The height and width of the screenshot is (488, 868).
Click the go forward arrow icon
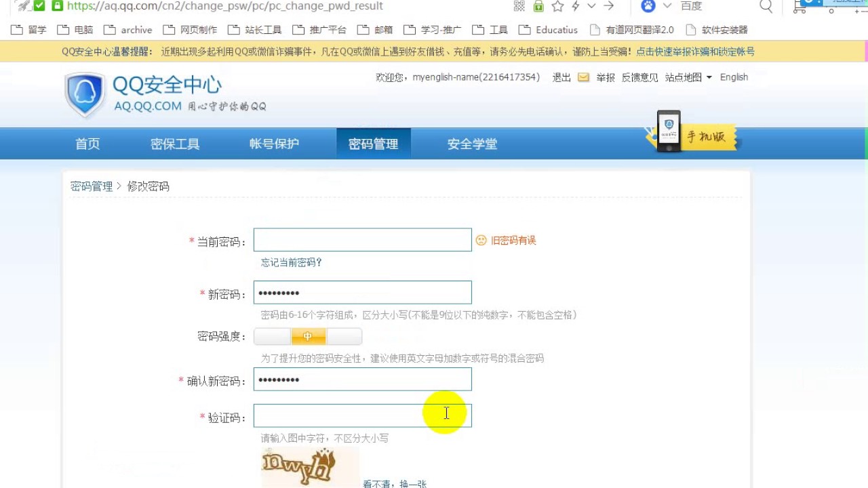(608, 6)
